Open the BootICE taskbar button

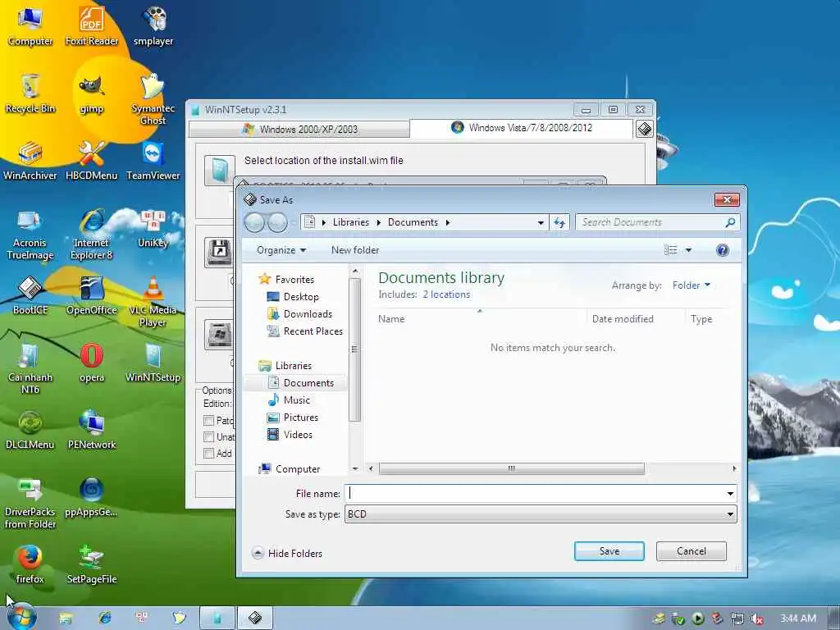(x=255, y=618)
